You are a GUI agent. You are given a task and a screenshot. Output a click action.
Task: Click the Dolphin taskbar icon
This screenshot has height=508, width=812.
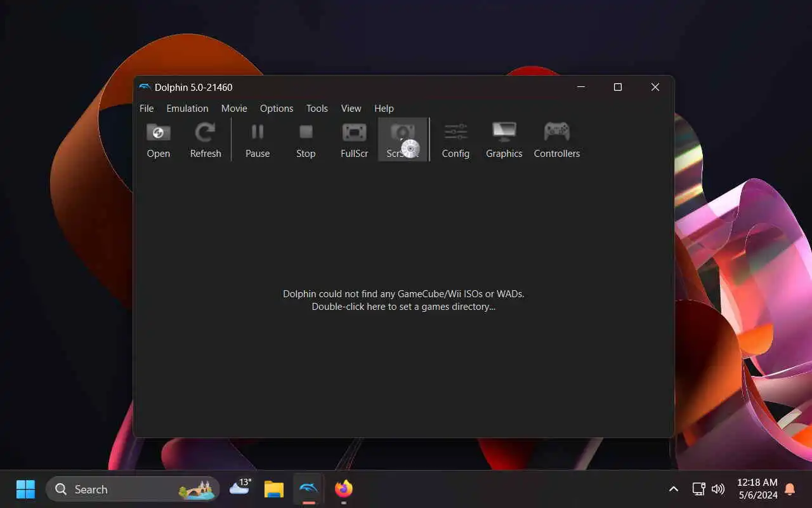click(x=309, y=489)
